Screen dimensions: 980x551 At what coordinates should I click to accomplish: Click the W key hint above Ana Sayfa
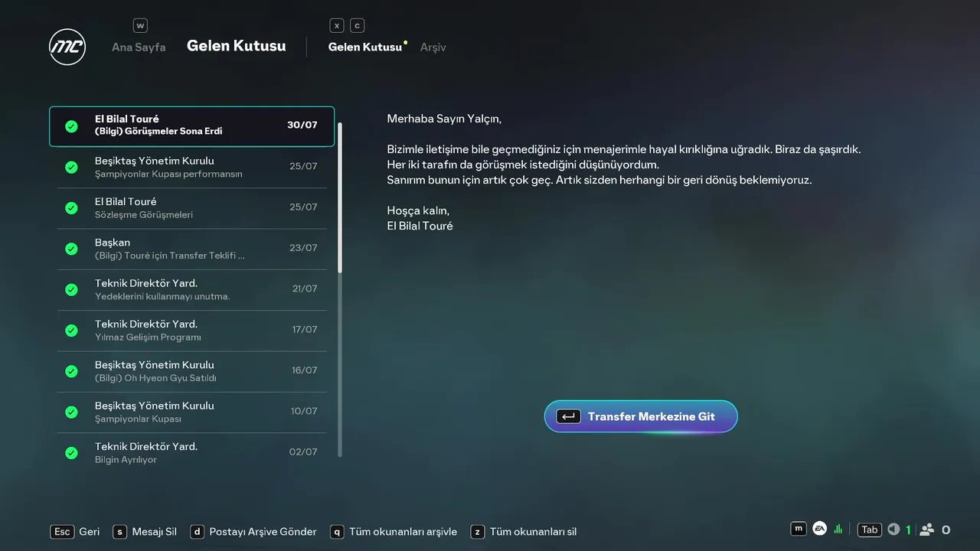[140, 25]
